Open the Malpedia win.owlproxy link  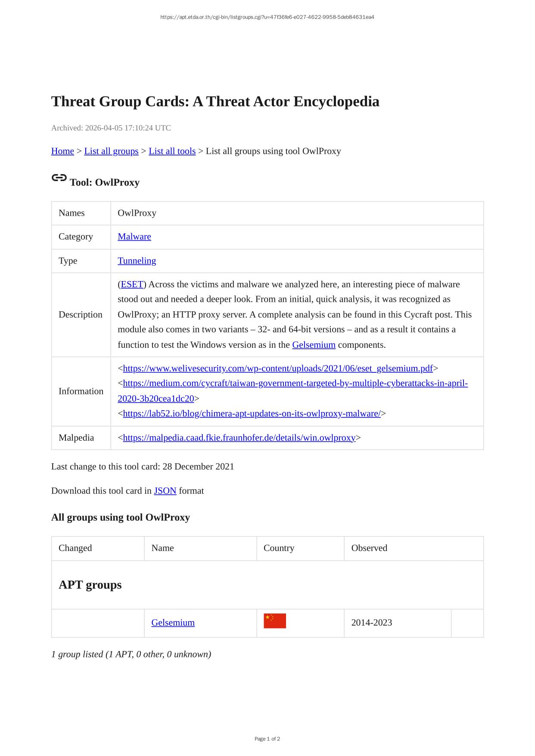pyautogui.click(x=239, y=437)
